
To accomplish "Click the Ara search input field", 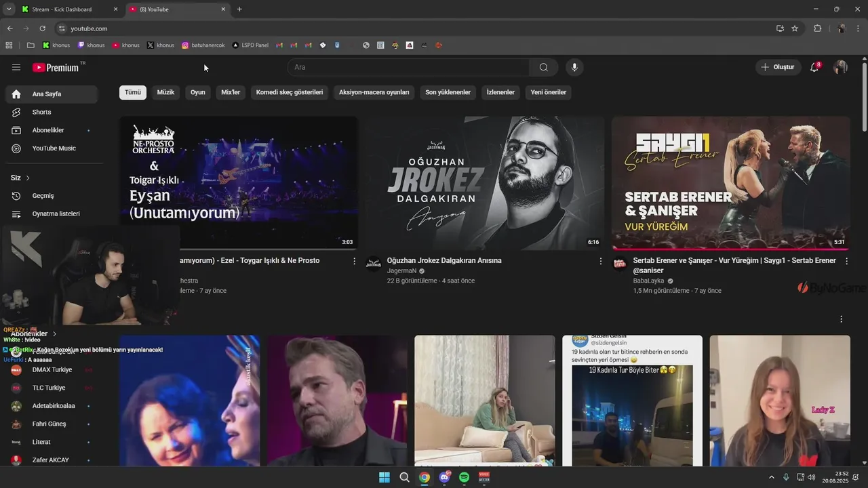I will click(409, 67).
